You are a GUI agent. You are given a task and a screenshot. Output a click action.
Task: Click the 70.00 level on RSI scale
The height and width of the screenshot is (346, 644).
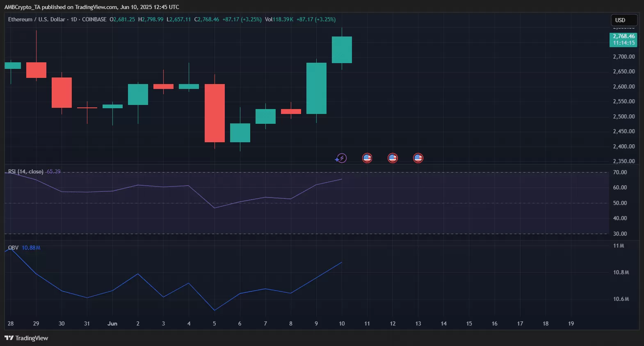click(620, 172)
